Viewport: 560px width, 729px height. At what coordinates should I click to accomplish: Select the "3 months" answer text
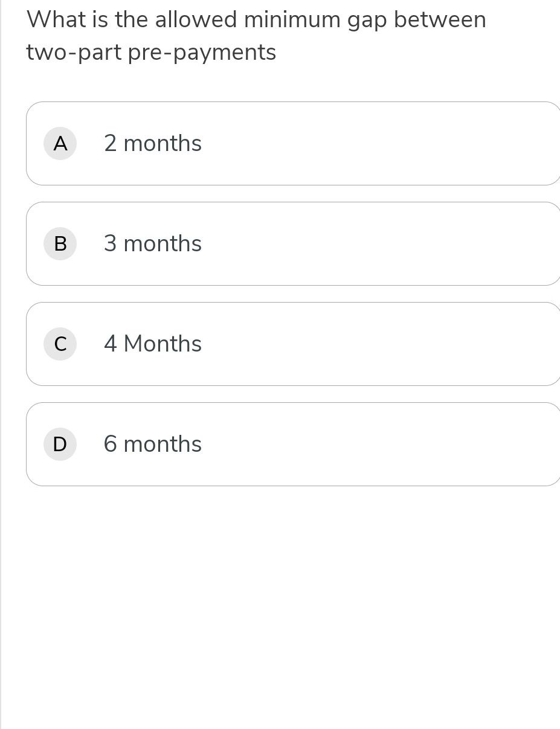point(153,244)
